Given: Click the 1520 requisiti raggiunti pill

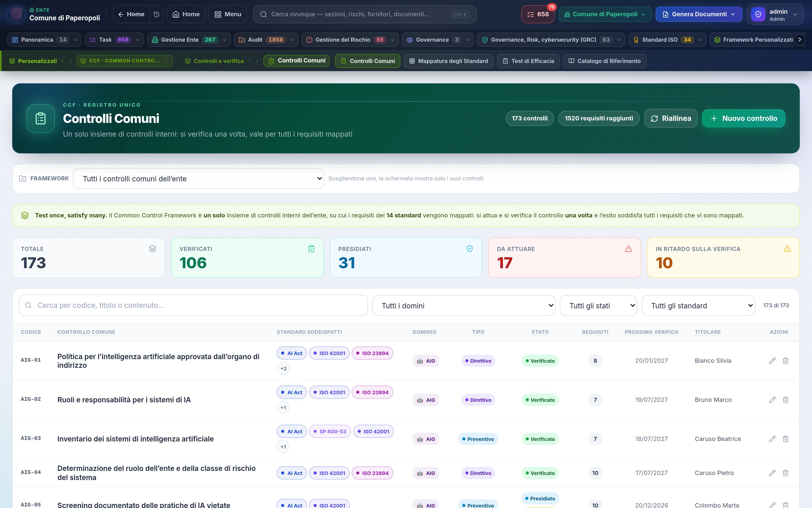Looking at the screenshot, I should click(x=599, y=118).
